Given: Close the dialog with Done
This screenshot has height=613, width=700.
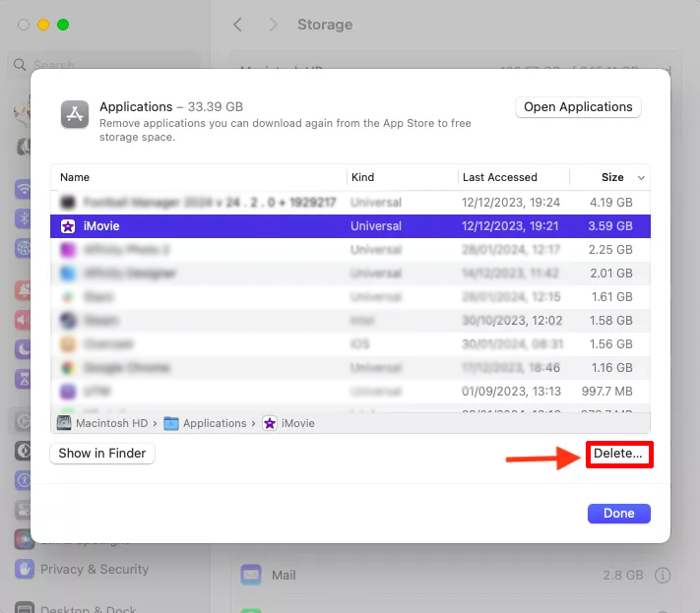Looking at the screenshot, I should (x=618, y=513).
